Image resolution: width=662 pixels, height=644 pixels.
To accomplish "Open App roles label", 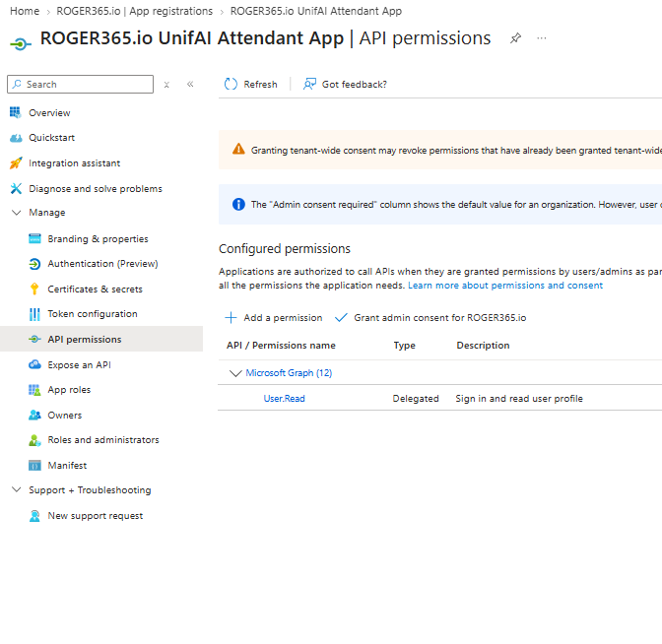I will coord(69,390).
